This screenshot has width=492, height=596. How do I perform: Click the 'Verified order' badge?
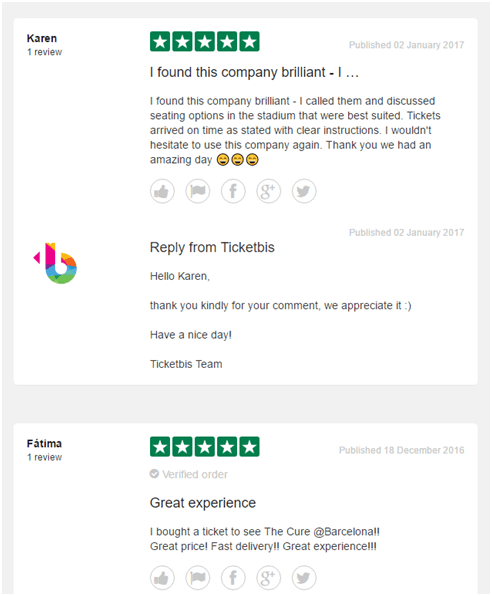189,474
